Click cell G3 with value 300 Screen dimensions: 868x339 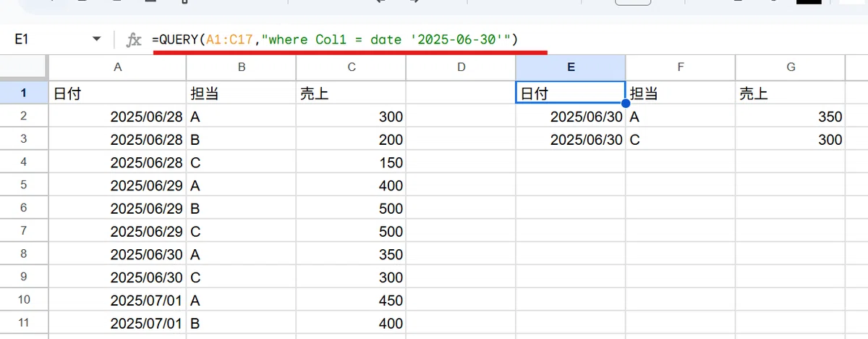pos(791,139)
